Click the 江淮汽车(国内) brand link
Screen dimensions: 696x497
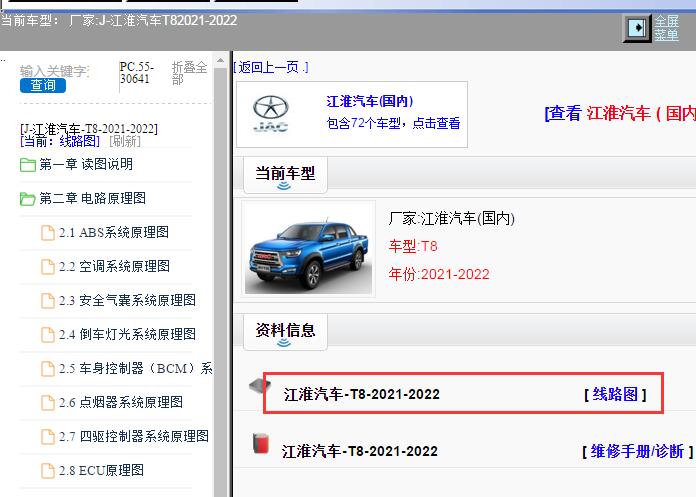point(370,101)
